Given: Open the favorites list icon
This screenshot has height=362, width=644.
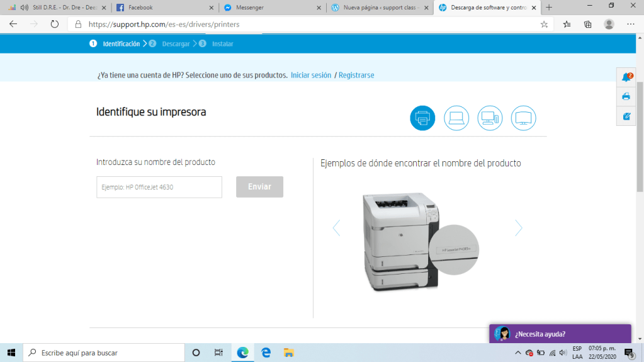Looking at the screenshot, I should point(567,25).
